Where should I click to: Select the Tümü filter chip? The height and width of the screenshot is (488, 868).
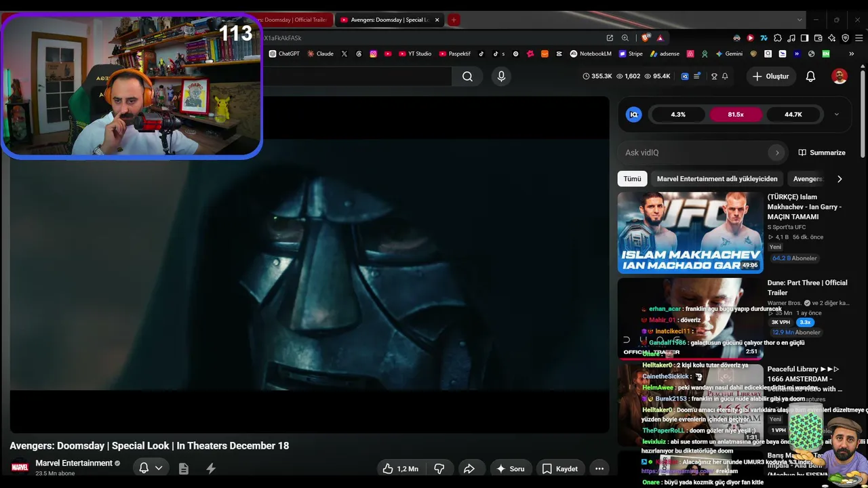coord(632,179)
